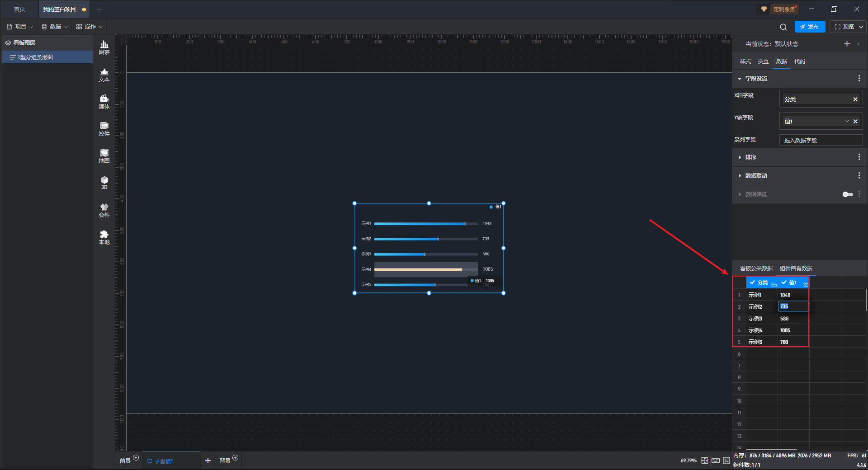Collapse the 字段设置 section

point(740,79)
